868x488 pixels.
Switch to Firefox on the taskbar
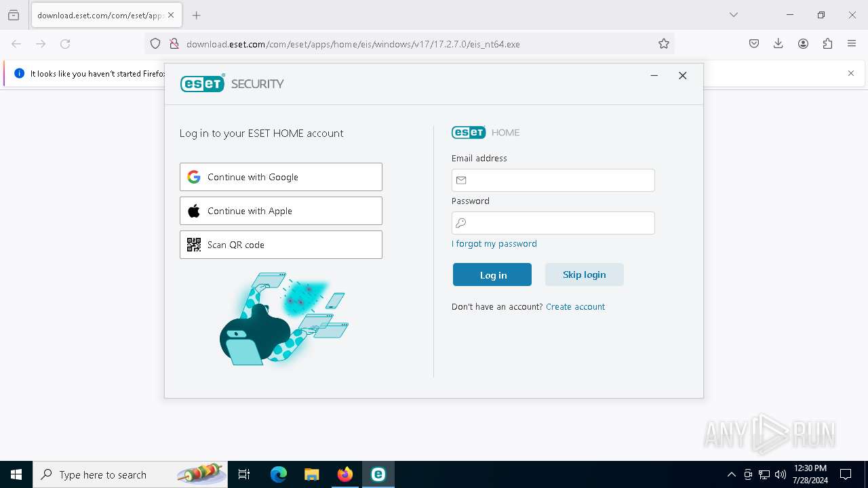[x=345, y=474]
